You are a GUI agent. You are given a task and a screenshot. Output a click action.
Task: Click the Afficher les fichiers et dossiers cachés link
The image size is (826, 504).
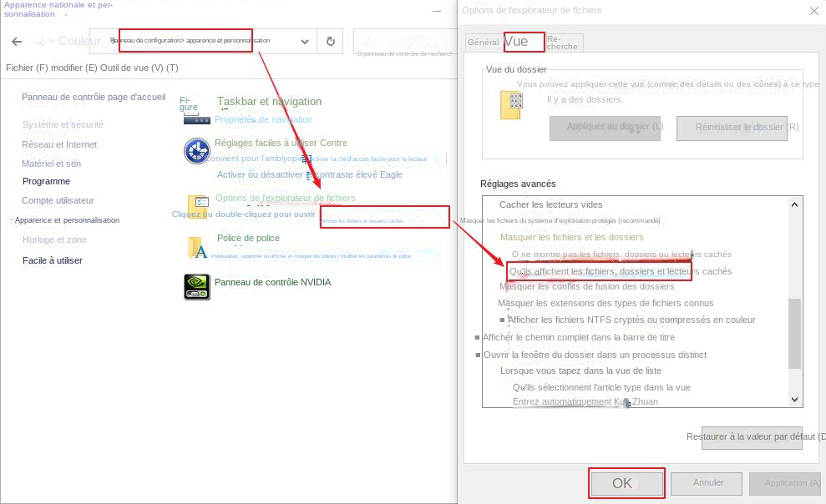pyautogui.click(x=362, y=221)
